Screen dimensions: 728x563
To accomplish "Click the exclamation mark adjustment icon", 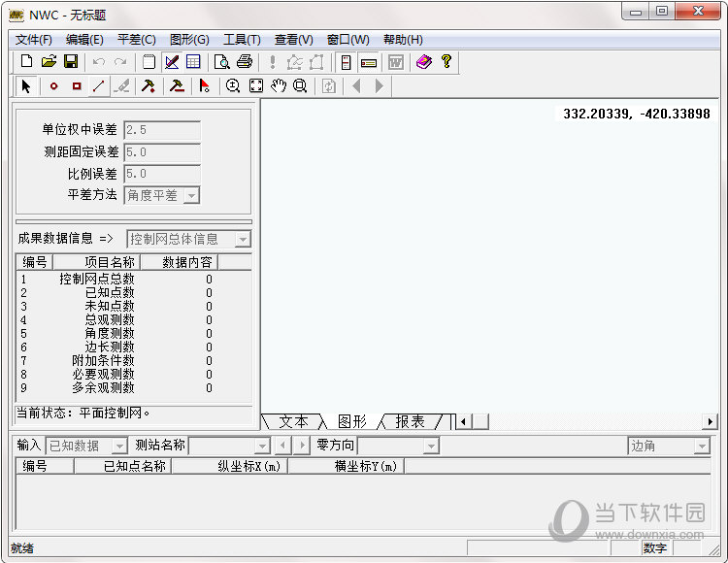I will click(273, 62).
